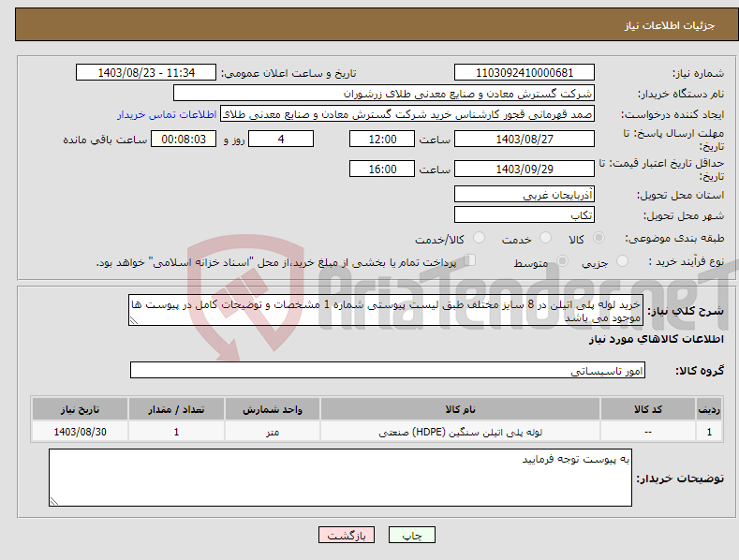Image resolution: width=739 pixels, height=560 pixels.
Task: Select the کالا radio button
Action: tap(599, 238)
